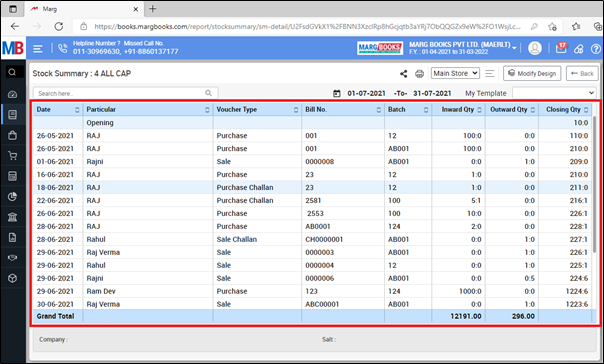Open Particular column filter toggle
The width and height of the screenshot is (604, 364).
pyautogui.click(x=207, y=110)
